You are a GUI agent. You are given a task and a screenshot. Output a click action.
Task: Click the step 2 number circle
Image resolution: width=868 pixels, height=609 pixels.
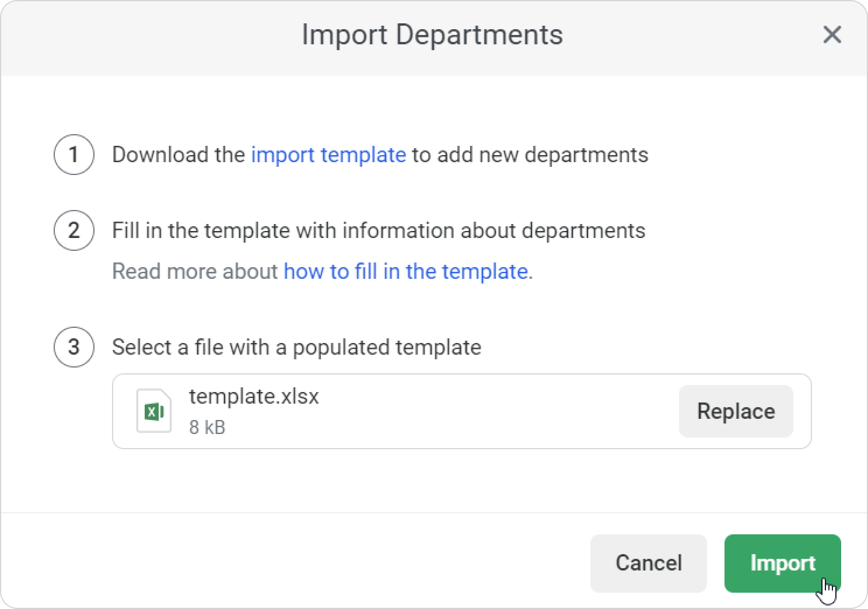74,230
